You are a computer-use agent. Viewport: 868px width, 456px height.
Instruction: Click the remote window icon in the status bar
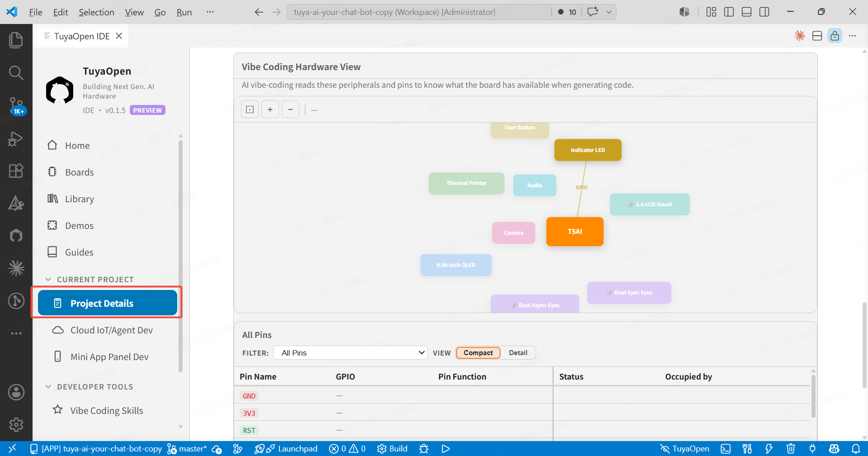(12, 448)
